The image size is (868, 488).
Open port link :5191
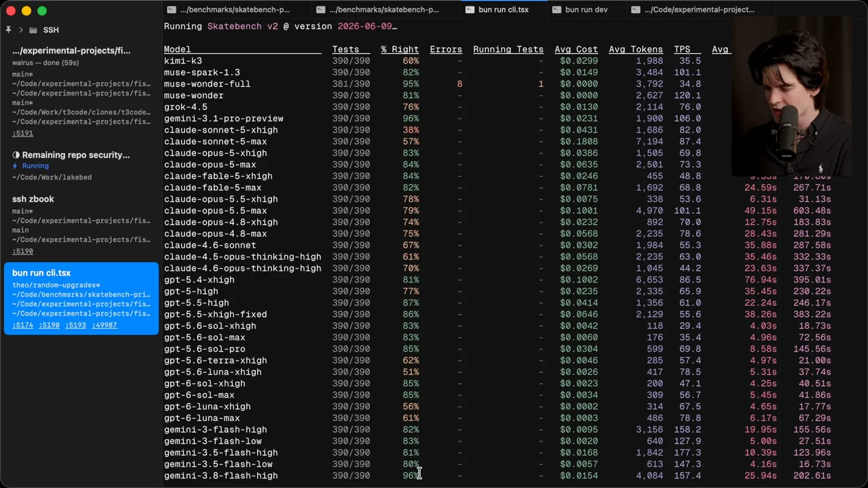pyautogui.click(x=23, y=133)
